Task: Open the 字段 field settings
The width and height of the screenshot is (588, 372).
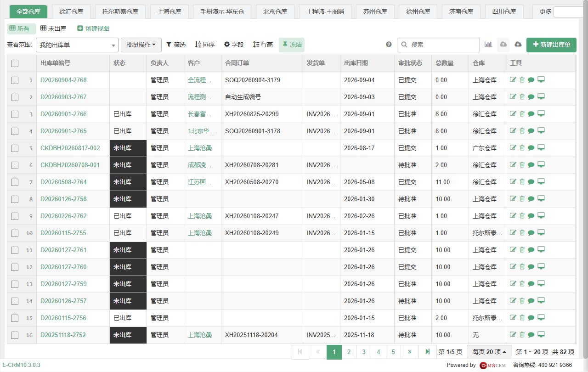Action: (234, 45)
